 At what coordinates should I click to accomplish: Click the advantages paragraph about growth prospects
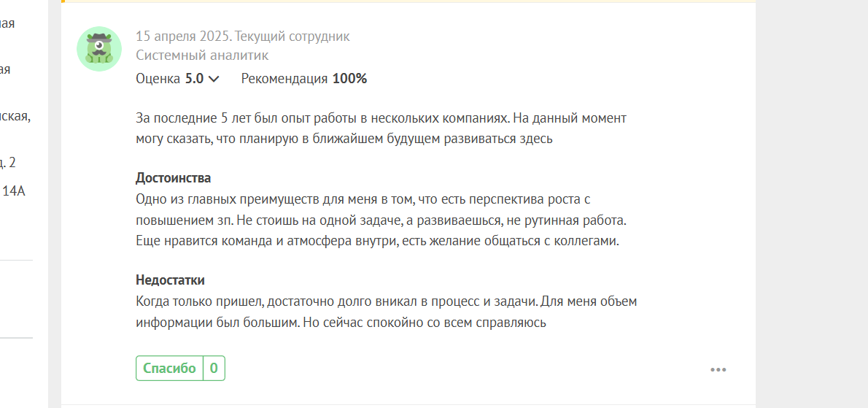coord(381,220)
